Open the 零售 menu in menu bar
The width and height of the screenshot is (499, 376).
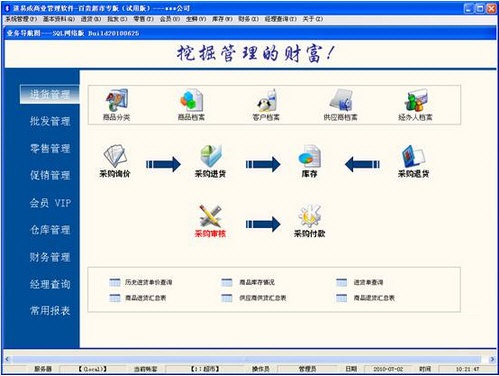click(x=144, y=19)
